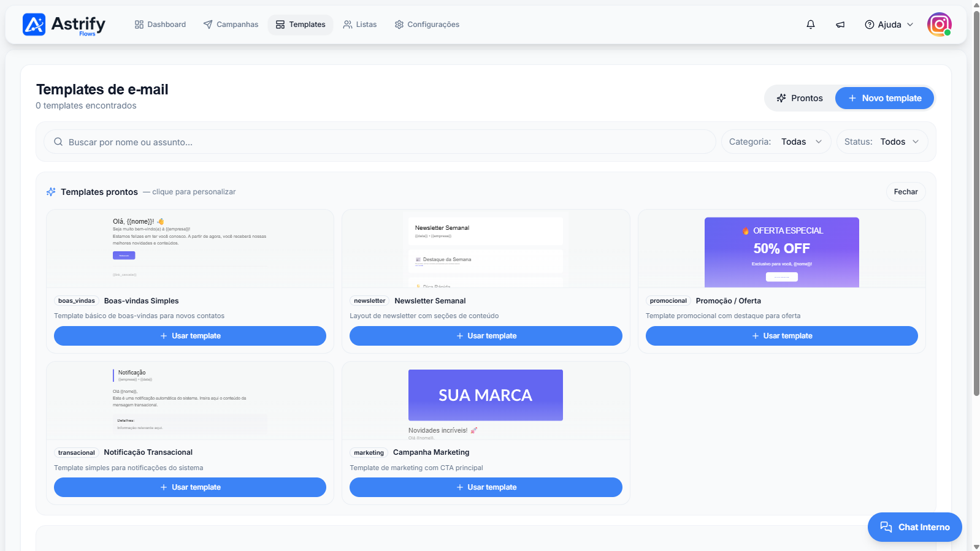Open the Chat Interno floating button
This screenshot has width=980, height=551.
click(914, 527)
